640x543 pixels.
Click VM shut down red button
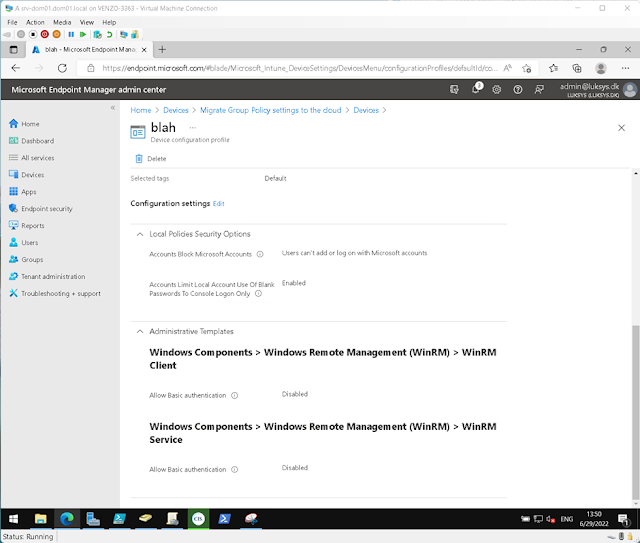pos(45,34)
